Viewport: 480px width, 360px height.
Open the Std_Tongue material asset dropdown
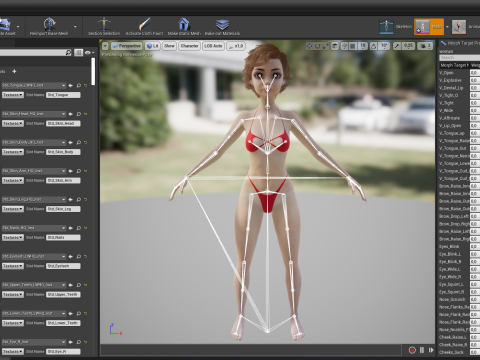(x=34, y=85)
